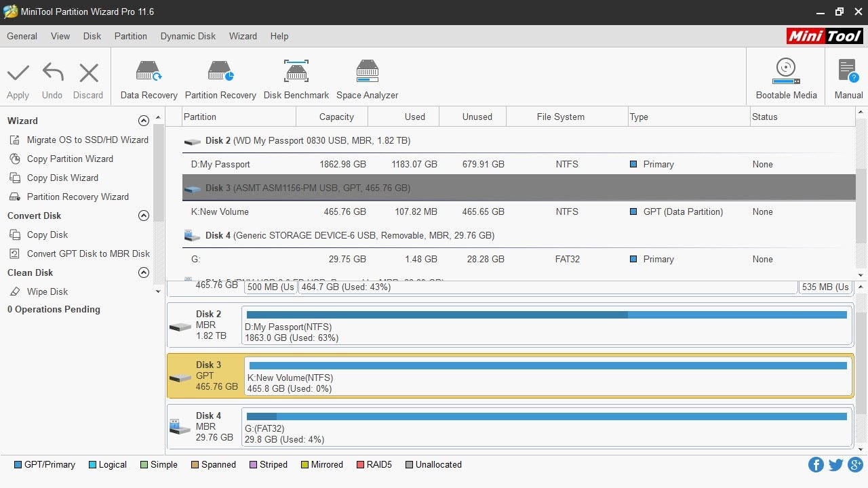
Task: Collapse the Convert Disk section
Action: pos(143,216)
